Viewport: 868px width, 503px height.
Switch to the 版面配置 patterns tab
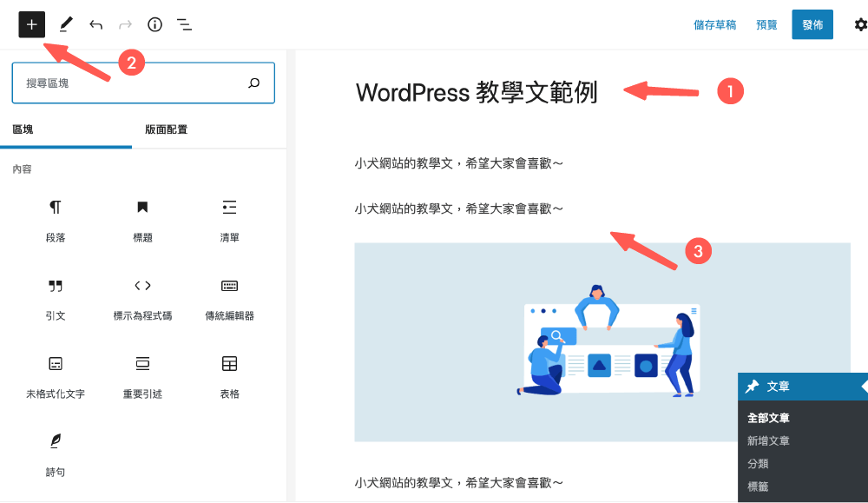pos(166,129)
